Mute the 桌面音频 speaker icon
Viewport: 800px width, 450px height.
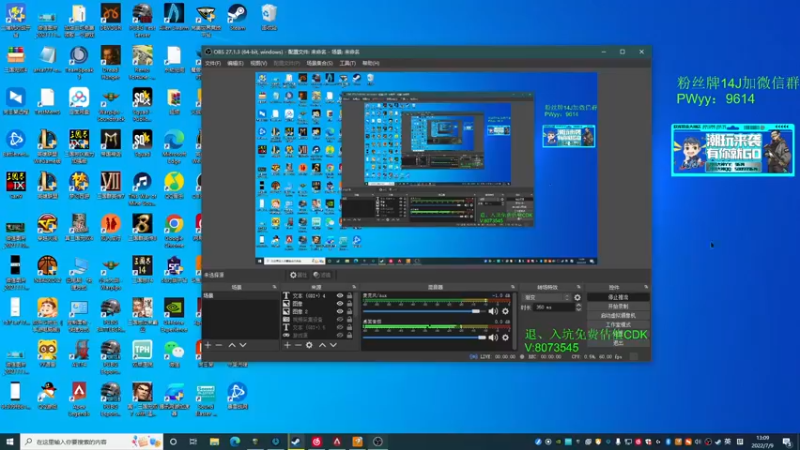[493, 337]
